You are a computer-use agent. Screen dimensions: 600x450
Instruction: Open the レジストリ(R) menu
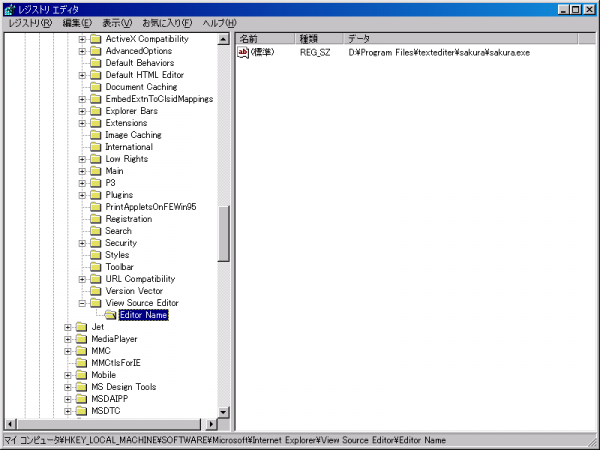(x=30, y=23)
